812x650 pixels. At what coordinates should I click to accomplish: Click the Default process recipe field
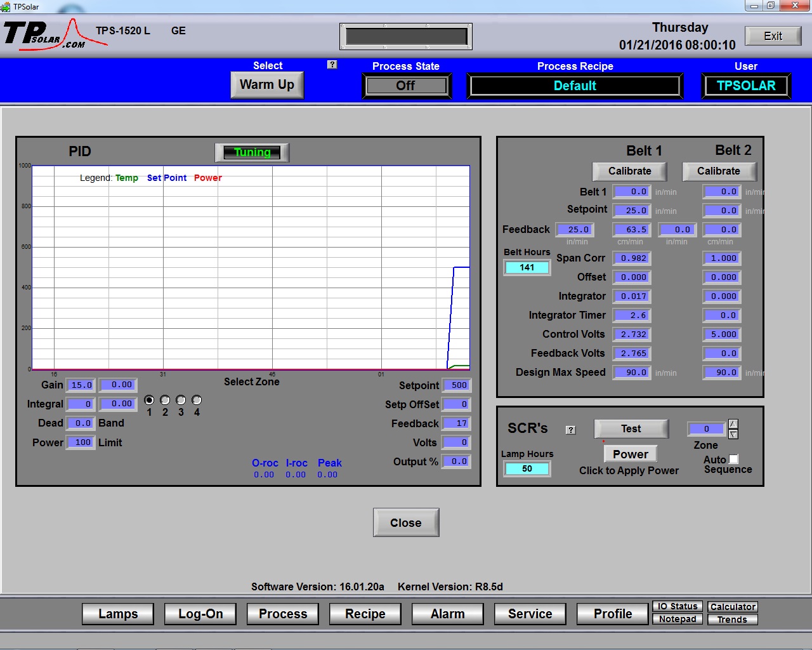point(575,86)
